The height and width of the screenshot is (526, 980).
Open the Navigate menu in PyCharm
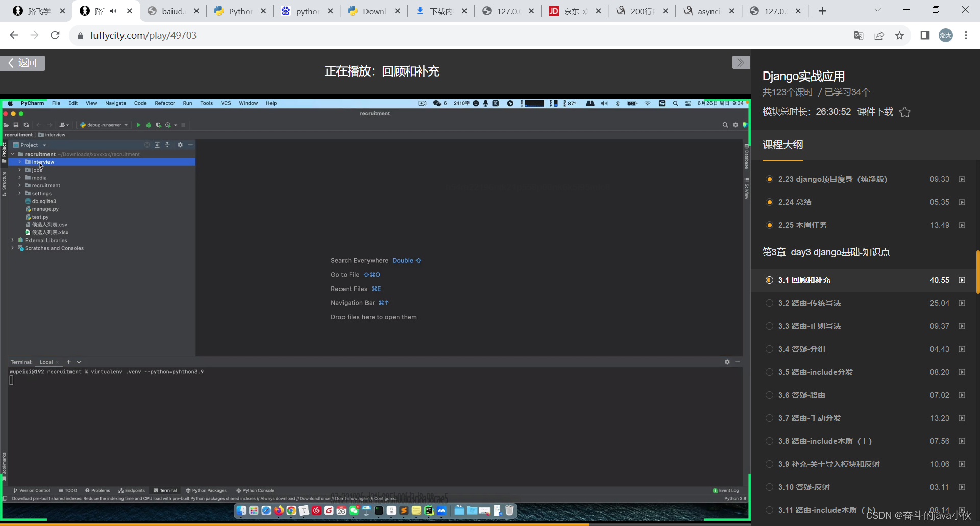coord(115,103)
